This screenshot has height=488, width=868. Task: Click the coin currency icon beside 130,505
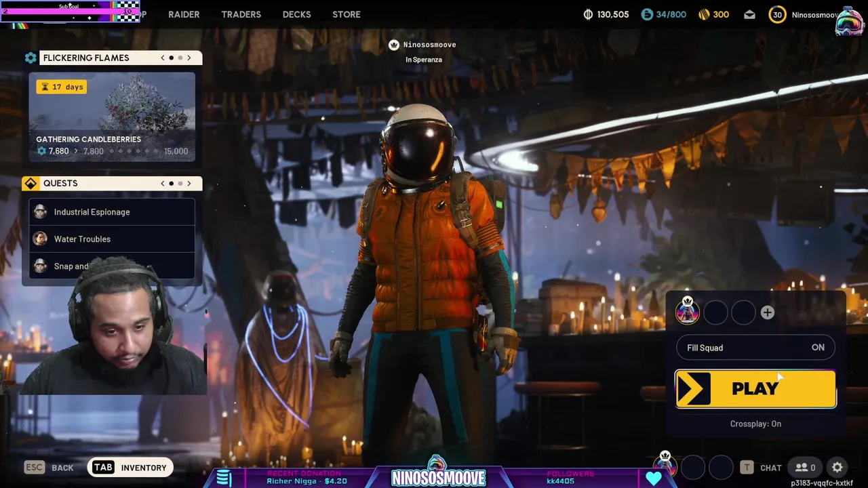[x=588, y=14]
